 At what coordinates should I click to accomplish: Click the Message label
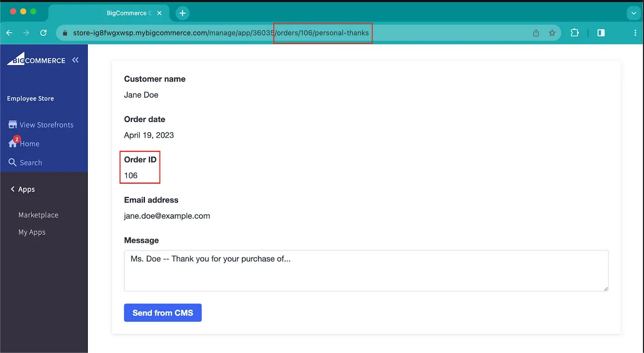(141, 240)
